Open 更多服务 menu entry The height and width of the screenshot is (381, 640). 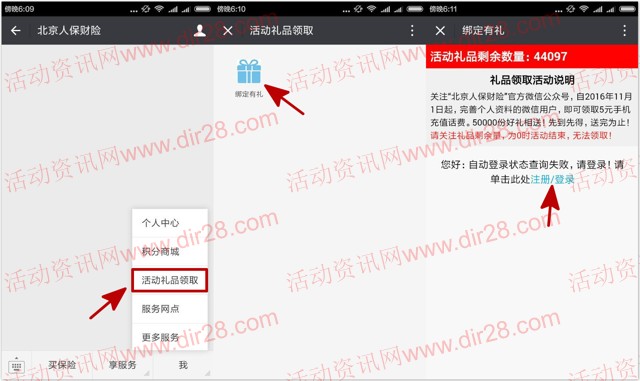click(x=169, y=337)
